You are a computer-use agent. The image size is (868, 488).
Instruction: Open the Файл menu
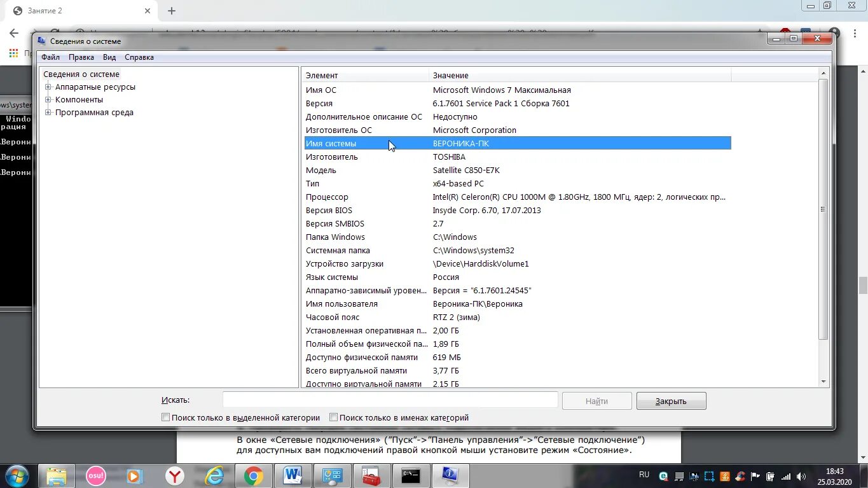(50, 57)
